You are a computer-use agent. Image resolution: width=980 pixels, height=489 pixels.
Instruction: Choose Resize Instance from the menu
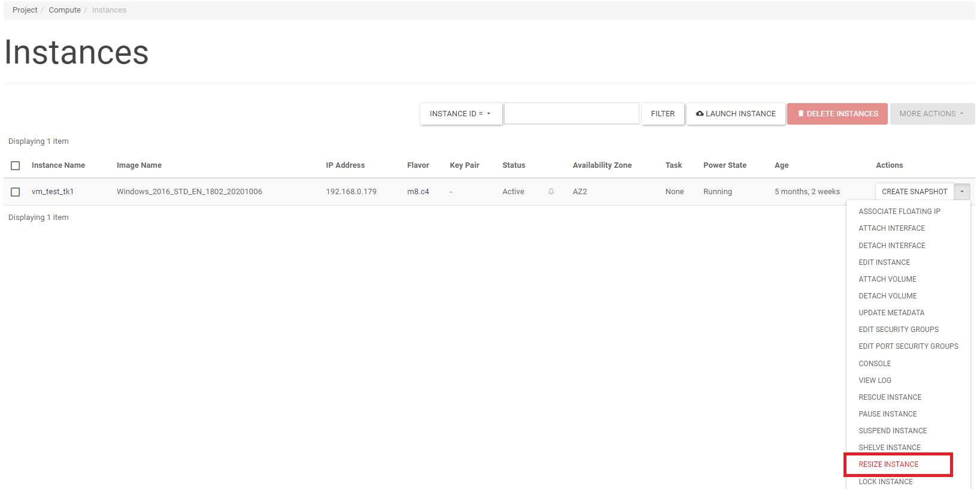pyautogui.click(x=888, y=464)
